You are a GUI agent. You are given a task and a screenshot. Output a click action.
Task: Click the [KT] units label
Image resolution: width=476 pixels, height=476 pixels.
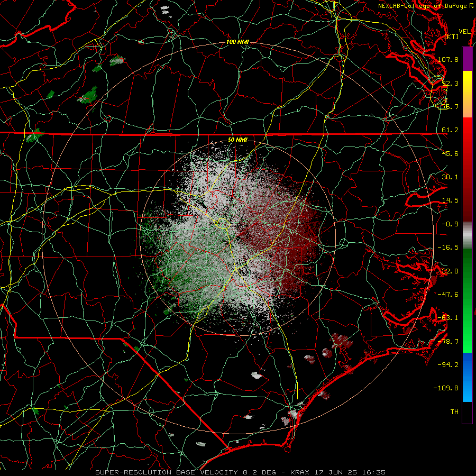point(452,36)
